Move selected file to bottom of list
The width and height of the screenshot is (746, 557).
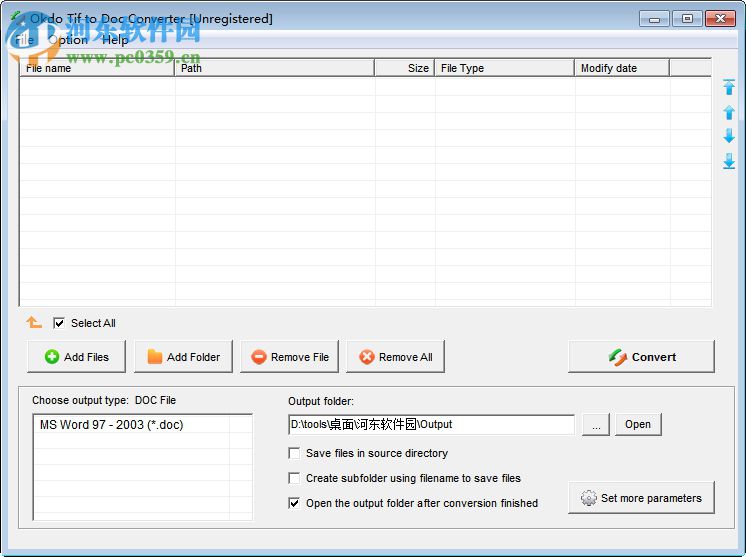click(x=728, y=161)
